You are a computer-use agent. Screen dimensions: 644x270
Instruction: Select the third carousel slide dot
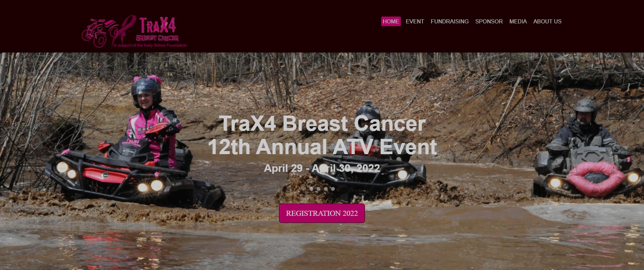point(326,189)
